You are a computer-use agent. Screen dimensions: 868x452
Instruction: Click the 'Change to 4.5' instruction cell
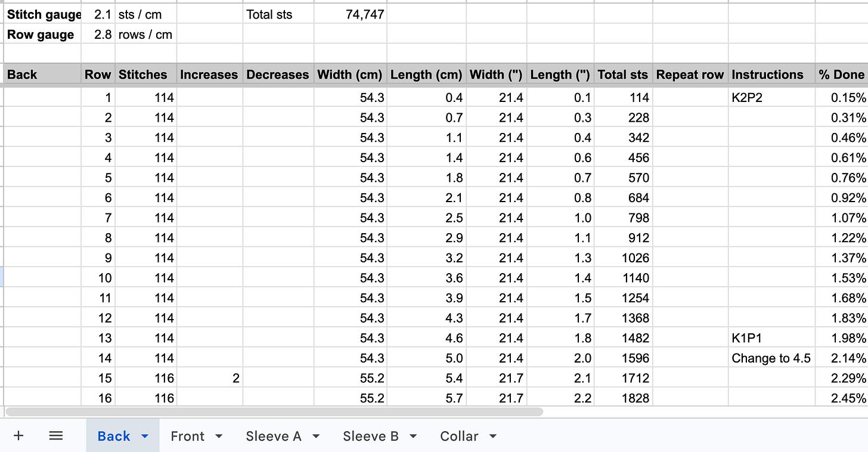[771, 358]
